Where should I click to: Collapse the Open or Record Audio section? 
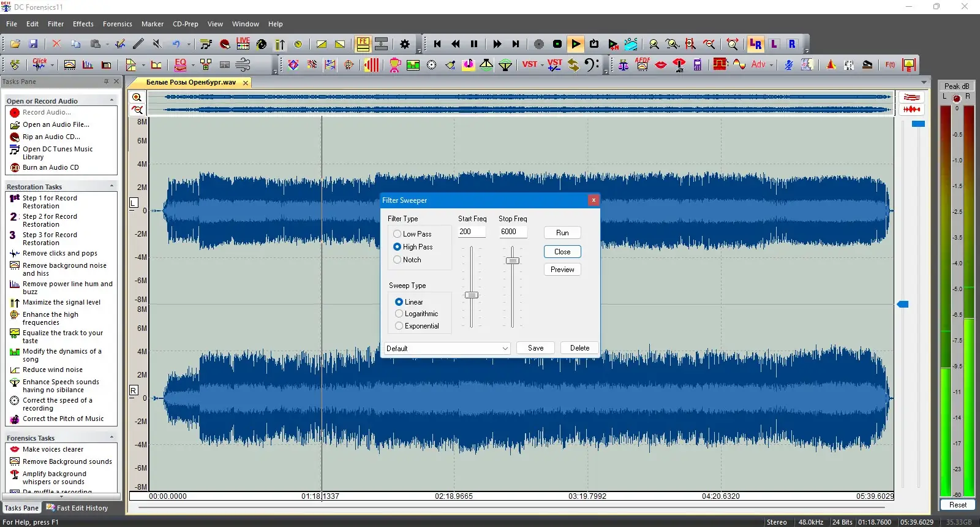tap(111, 100)
